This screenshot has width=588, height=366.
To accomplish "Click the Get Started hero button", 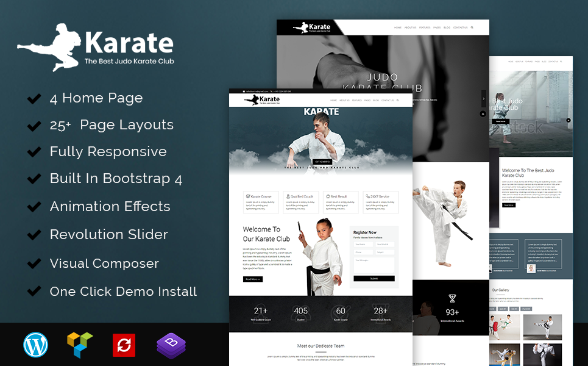I will (x=322, y=162).
